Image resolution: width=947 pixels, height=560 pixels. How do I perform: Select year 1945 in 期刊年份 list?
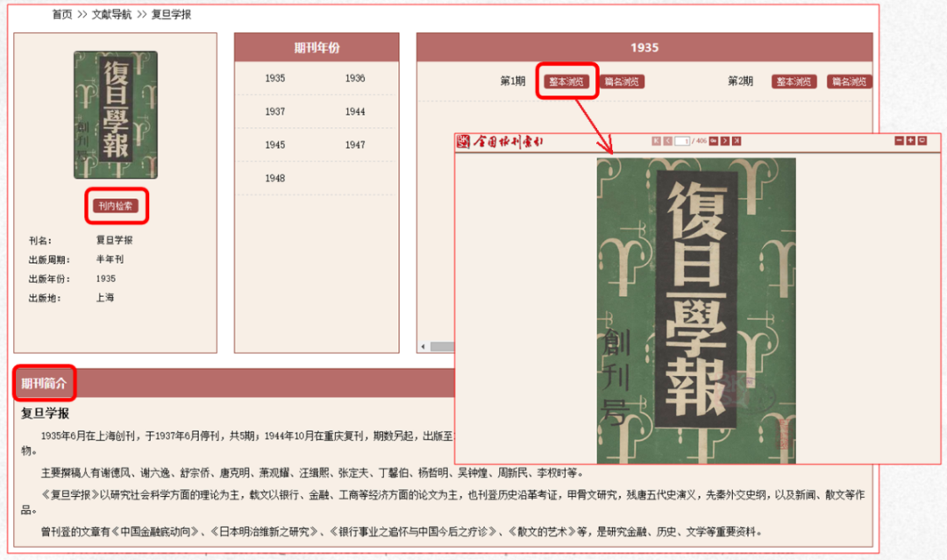pyautogui.click(x=274, y=145)
